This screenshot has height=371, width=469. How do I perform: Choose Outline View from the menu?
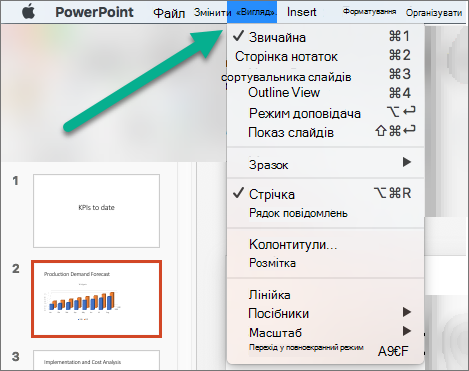coord(325,93)
